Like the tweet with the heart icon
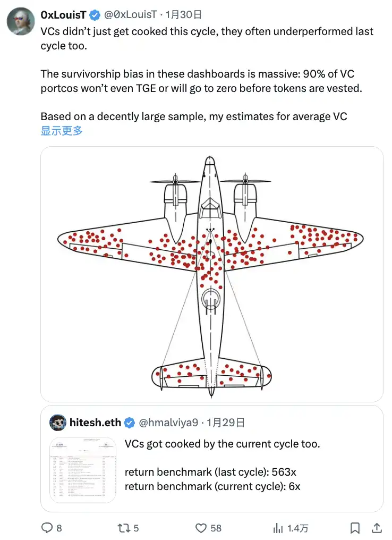 pyautogui.click(x=201, y=528)
